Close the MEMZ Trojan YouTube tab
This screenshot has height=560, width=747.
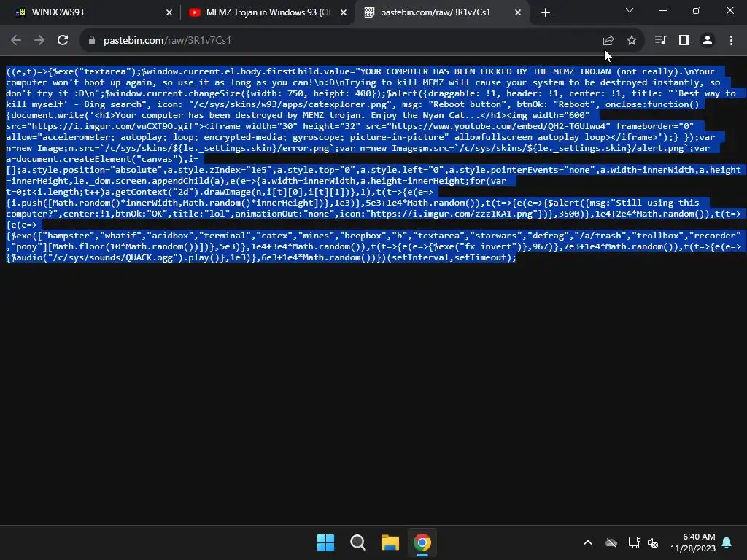point(344,13)
